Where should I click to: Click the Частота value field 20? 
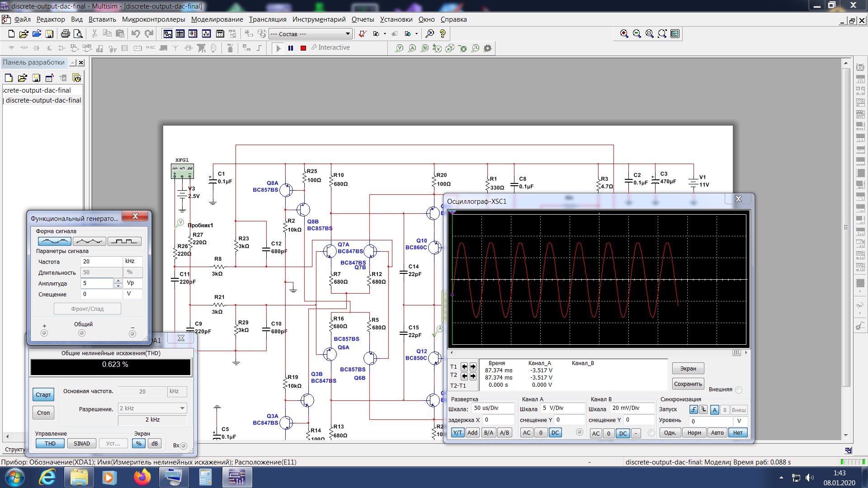pyautogui.click(x=102, y=261)
